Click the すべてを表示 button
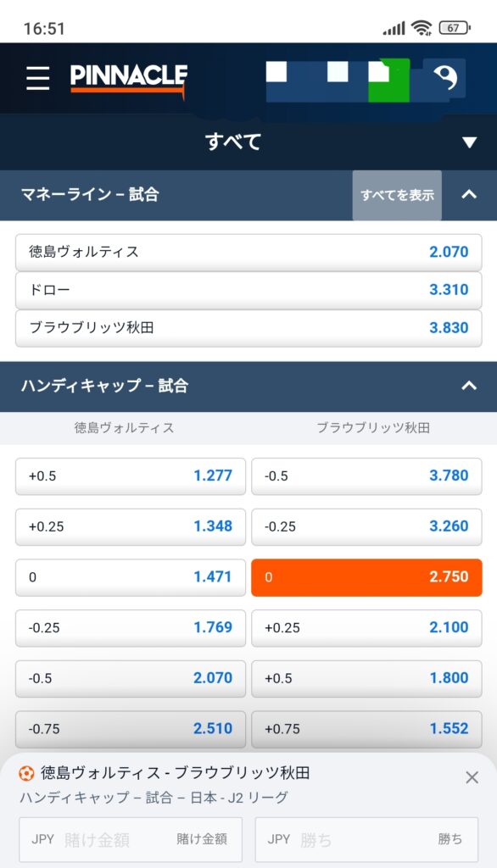497x868 pixels. [x=397, y=195]
